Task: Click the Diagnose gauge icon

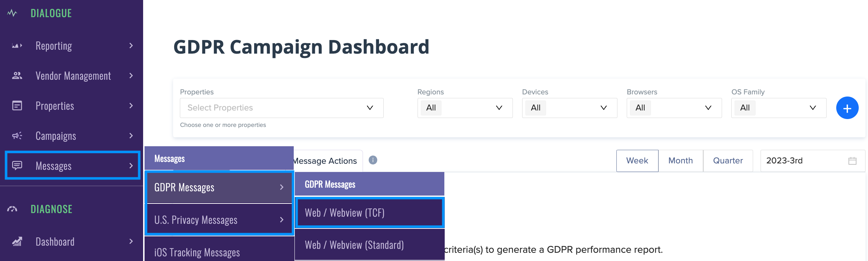Action: click(x=12, y=209)
